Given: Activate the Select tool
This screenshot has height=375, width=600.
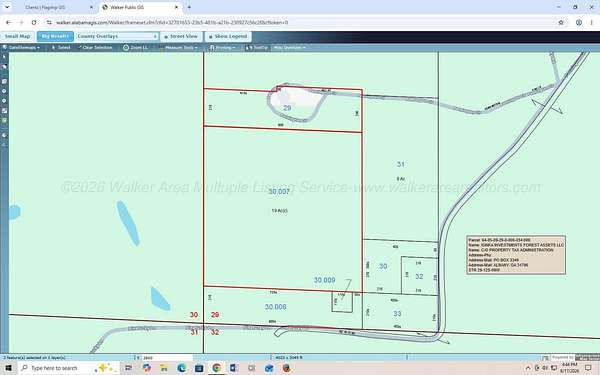Looking at the screenshot, I should tap(61, 47).
